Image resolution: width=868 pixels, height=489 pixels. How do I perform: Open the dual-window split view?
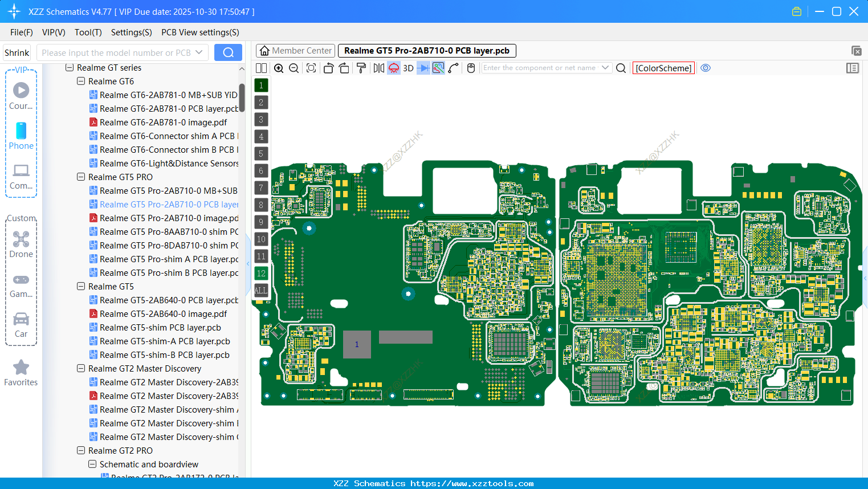[261, 68]
